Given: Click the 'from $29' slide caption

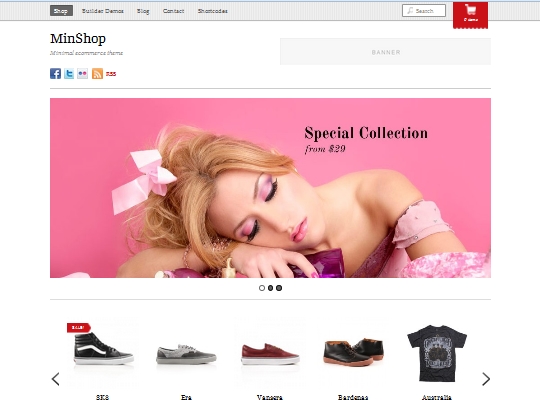Looking at the screenshot, I should click(325, 149).
